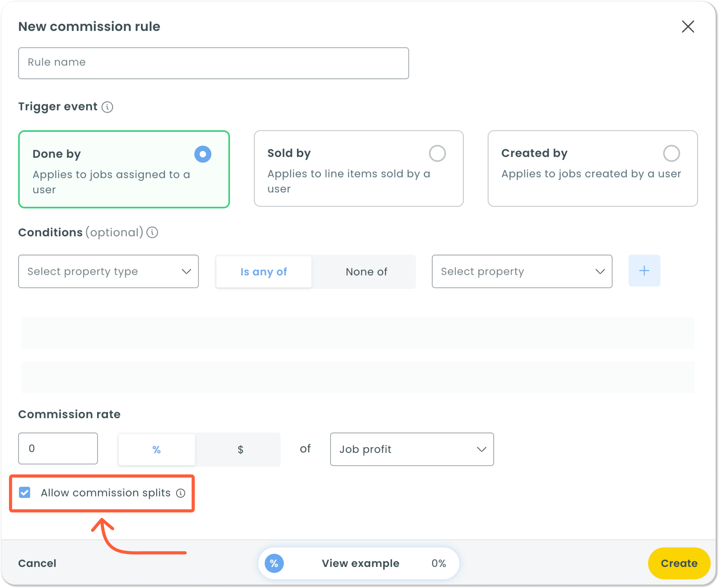Choose the Is any of option
Image resolution: width=719 pixels, height=588 pixels.
coord(264,272)
